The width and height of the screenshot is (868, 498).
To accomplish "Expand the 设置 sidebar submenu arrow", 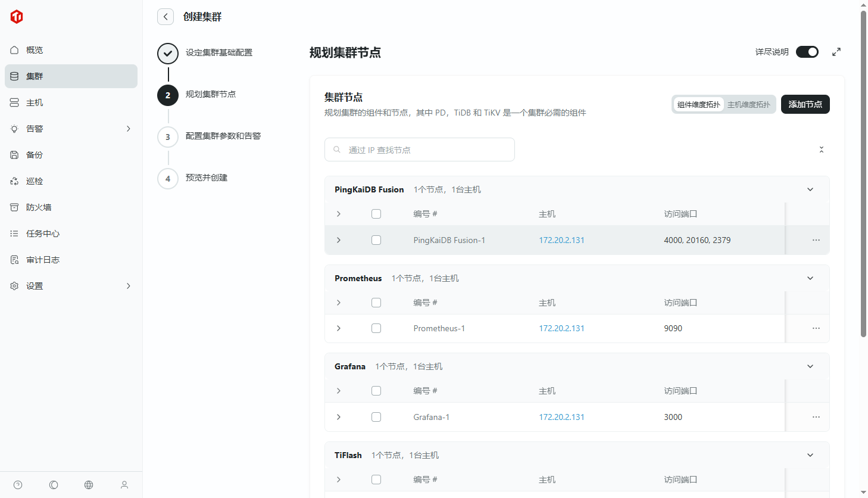I will 129,286.
